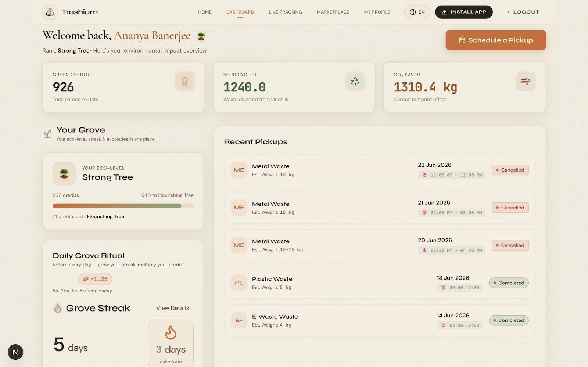Click the PL badge of Plastic Waste pickup

pos(239,283)
